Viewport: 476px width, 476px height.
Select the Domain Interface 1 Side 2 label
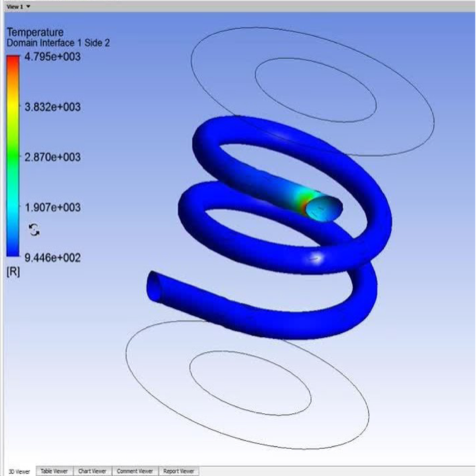pos(58,43)
